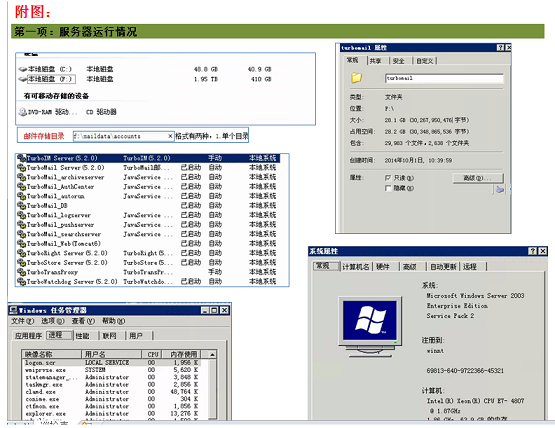
Task: Switch to 高级 tab in System Properties
Action: coord(410,267)
